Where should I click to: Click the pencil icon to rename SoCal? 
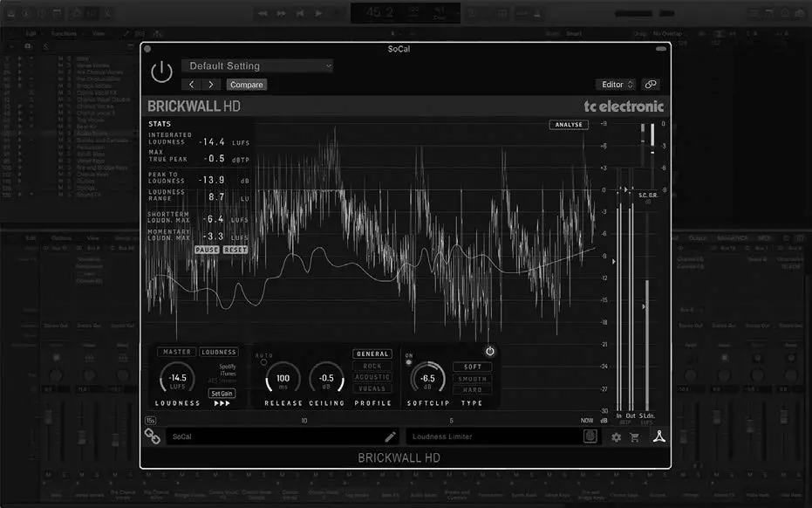(x=390, y=436)
